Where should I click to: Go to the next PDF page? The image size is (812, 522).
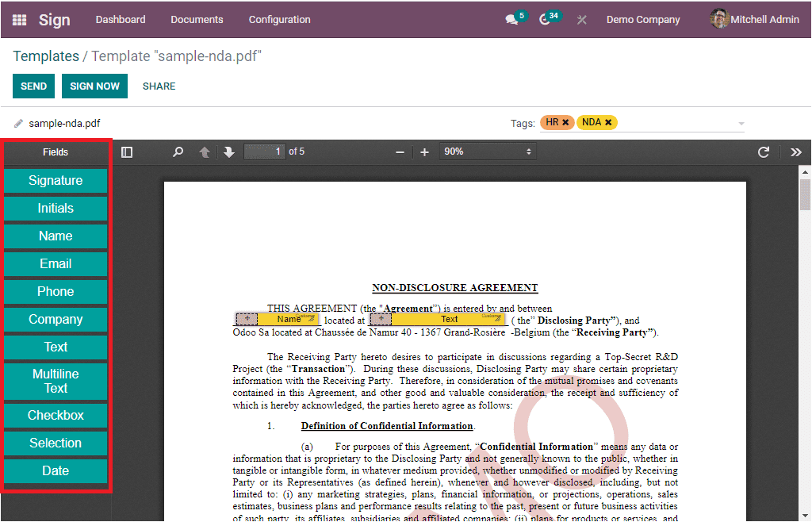(229, 152)
